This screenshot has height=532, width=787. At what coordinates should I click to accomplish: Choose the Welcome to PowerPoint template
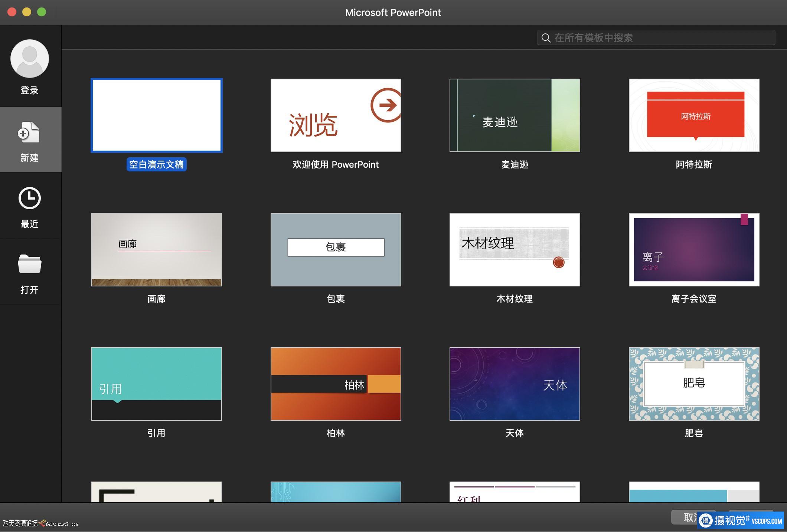click(336, 115)
